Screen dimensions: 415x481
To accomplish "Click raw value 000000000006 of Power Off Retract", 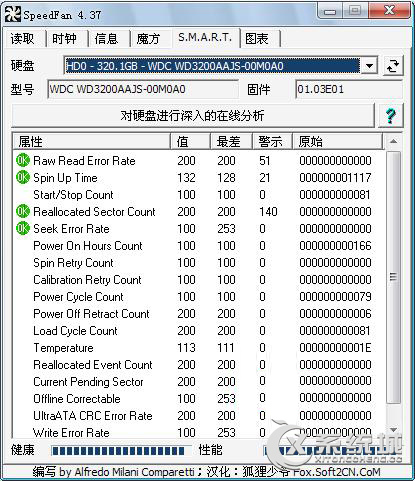I will point(335,314).
